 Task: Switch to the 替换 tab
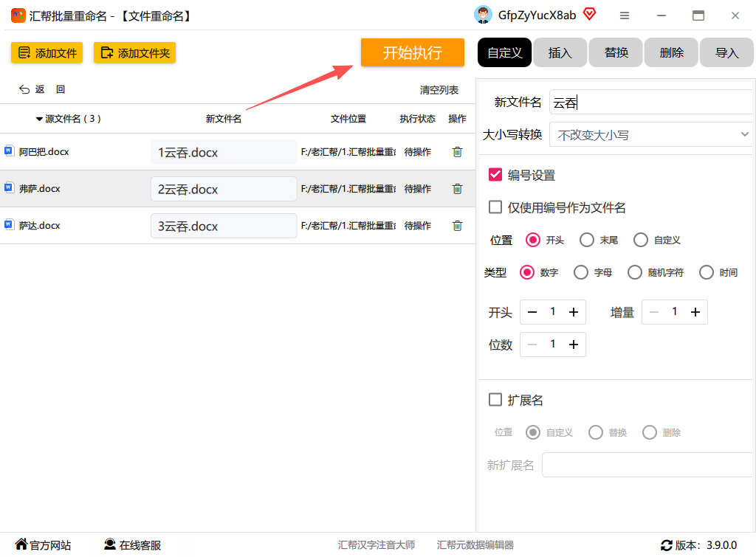(616, 52)
